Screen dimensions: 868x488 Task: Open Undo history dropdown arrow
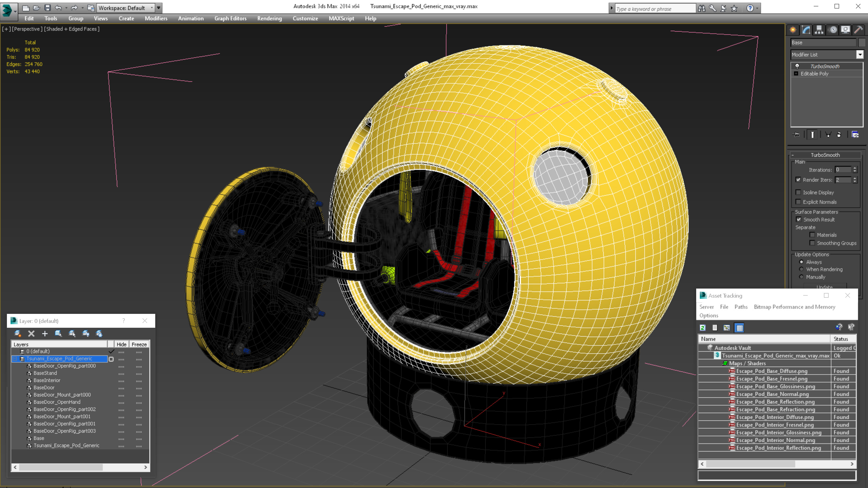[66, 8]
